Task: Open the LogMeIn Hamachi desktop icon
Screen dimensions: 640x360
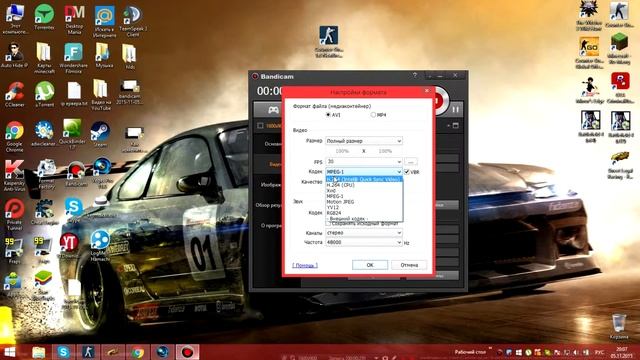Action: point(100,245)
